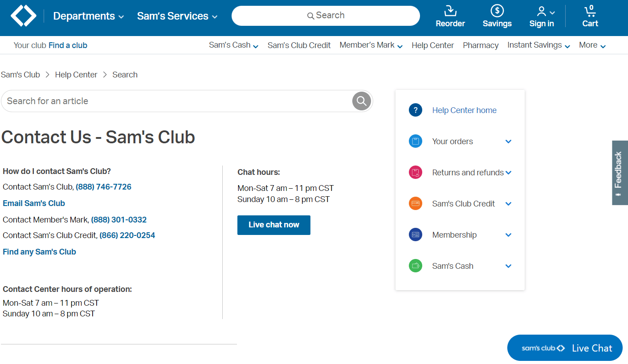Image resolution: width=628 pixels, height=364 pixels.
Task: Click the question mark Help Center icon
Action: (x=416, y=110)
